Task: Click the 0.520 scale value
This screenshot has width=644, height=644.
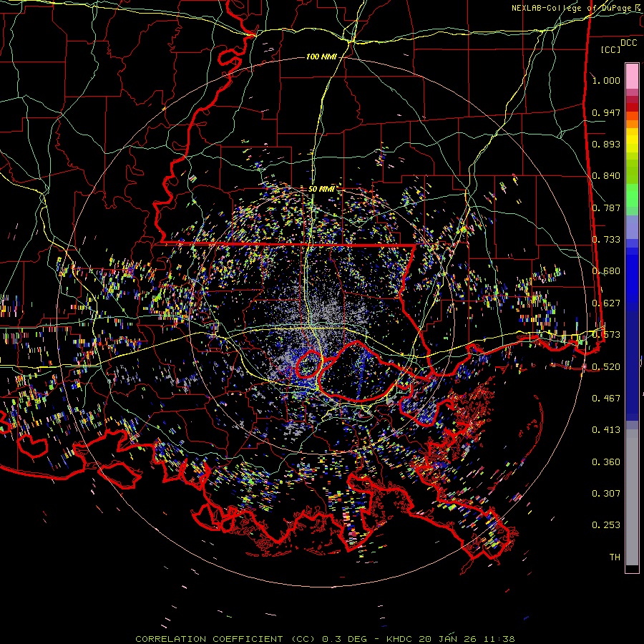Action: point(606,366)
